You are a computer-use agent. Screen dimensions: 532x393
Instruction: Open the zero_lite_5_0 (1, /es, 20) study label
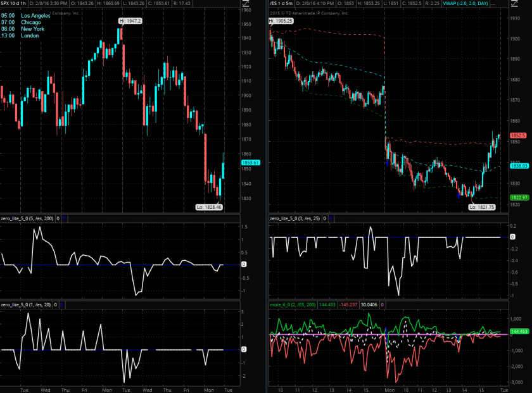point(25,305)
